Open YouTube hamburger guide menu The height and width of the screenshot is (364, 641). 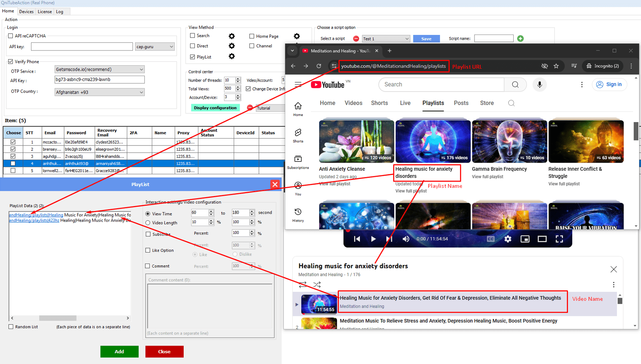[x=298, y=84]
